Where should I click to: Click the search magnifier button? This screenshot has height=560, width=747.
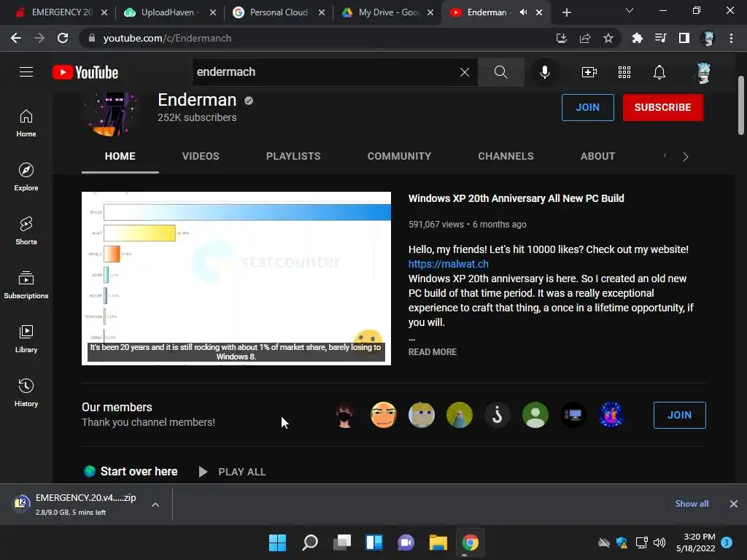[x=500, y=72]
